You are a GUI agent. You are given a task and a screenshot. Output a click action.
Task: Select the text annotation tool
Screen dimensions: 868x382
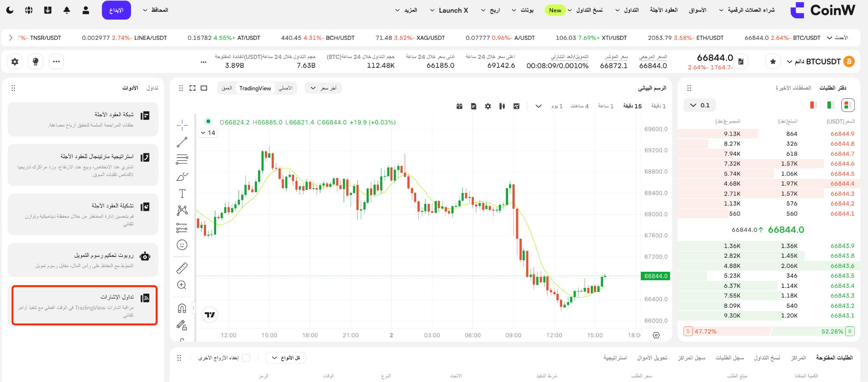pos(182,193)
